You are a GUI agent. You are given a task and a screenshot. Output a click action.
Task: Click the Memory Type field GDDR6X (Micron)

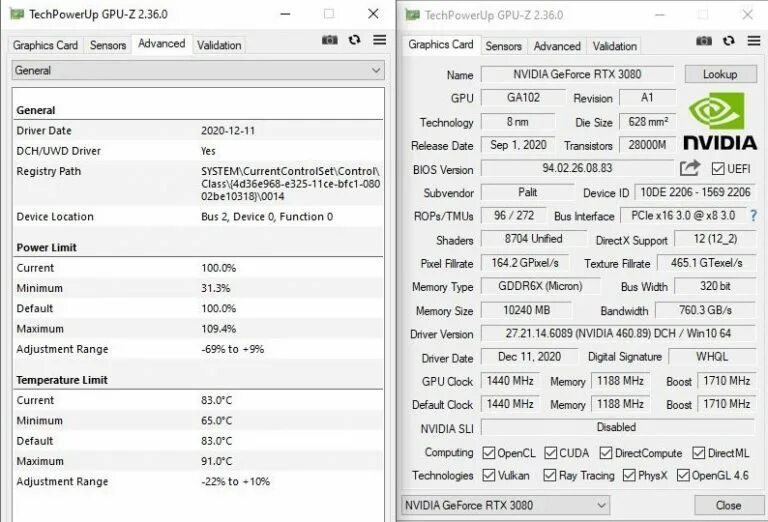(540, 286)
